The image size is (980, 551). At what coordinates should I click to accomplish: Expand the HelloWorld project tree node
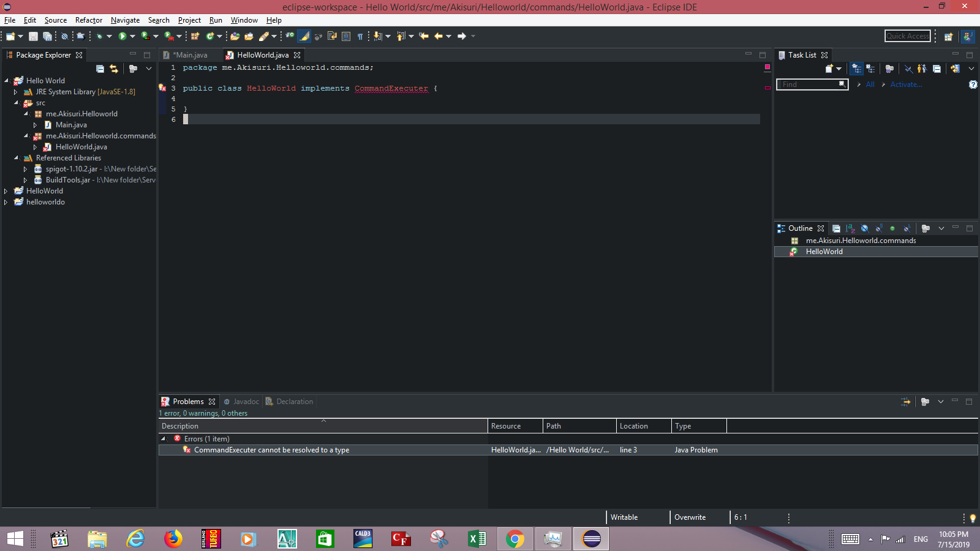point(6,191)
